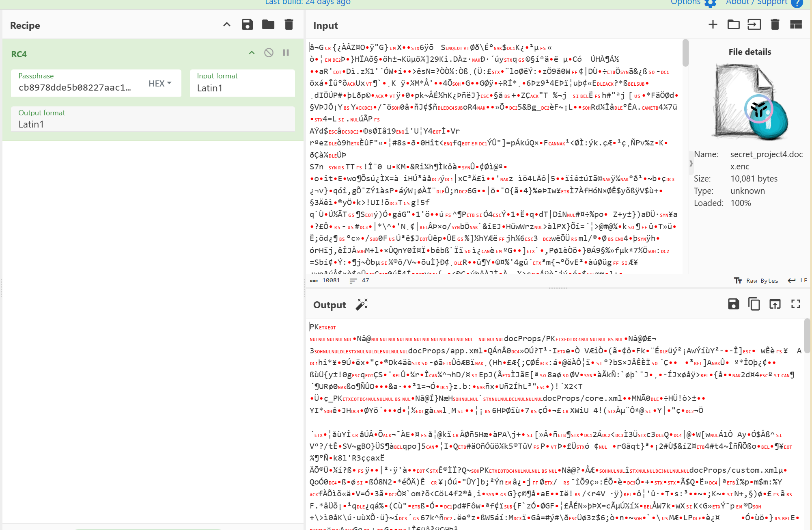Click the splitter between Recipe and Input

[305, 288]
